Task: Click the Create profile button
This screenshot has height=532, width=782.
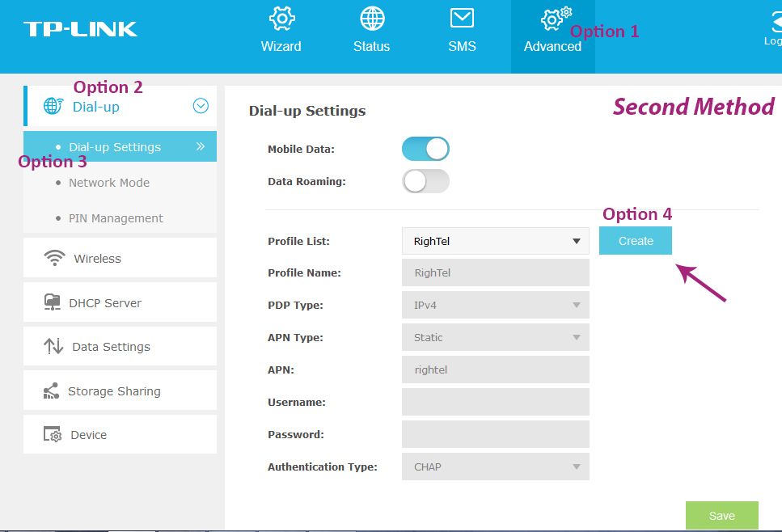Action: pyautogui.click(x=636, y=241)
